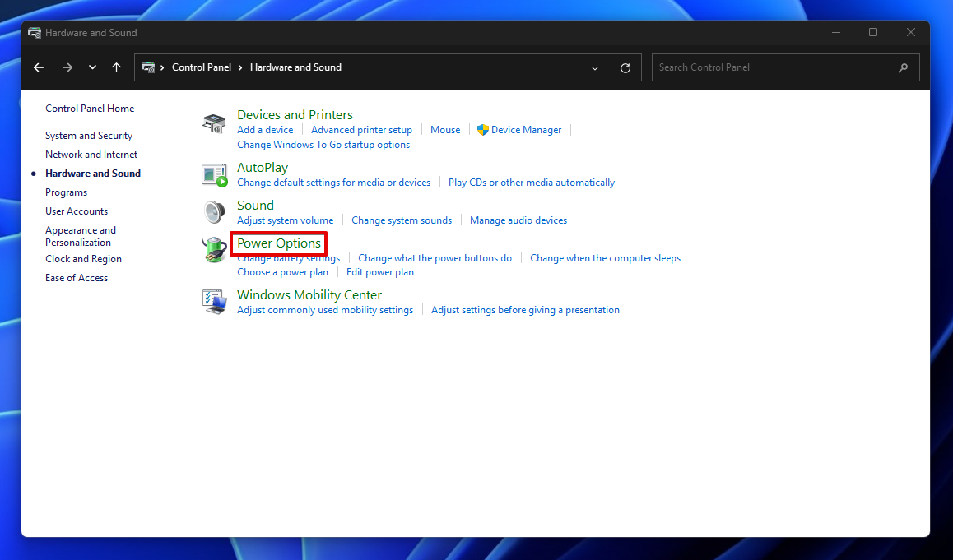Go back with the back arrow
Screen dimensions: 953x560
click(39, 67)
